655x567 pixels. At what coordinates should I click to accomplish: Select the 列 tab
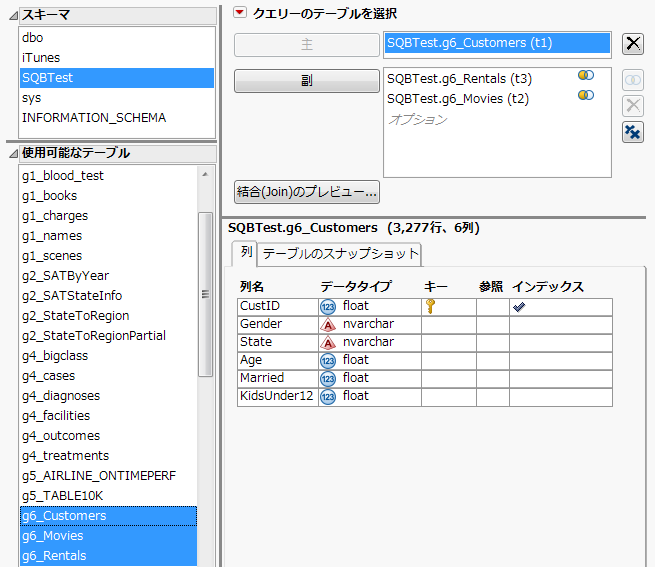coord(245,253)
